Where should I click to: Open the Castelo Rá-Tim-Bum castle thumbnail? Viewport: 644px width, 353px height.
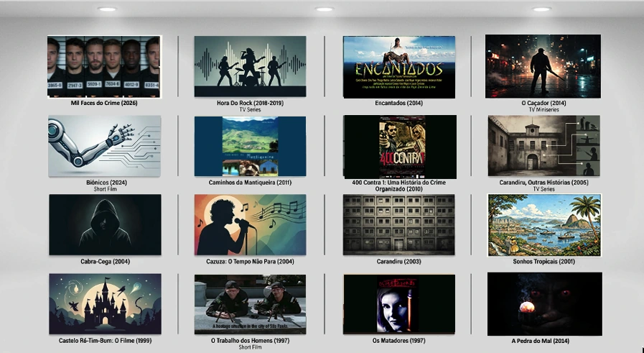(x=105, y=304)
